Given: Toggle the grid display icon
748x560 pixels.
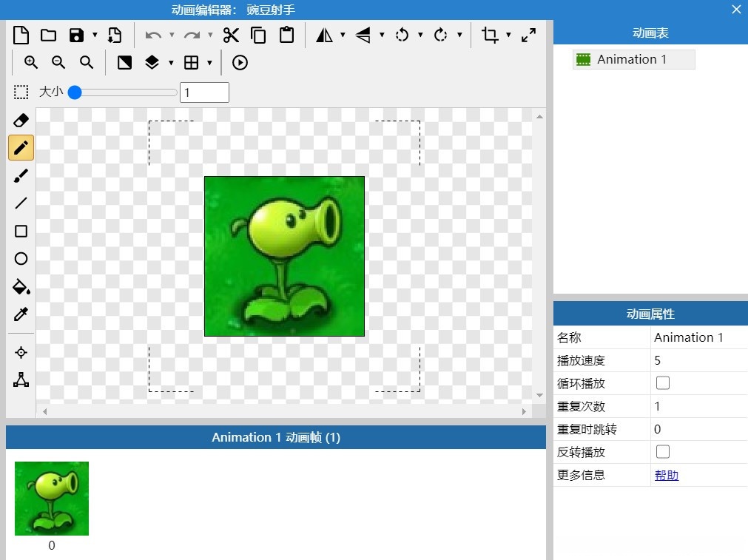Looking at the screenshot, I should click(x=192, y=62).
